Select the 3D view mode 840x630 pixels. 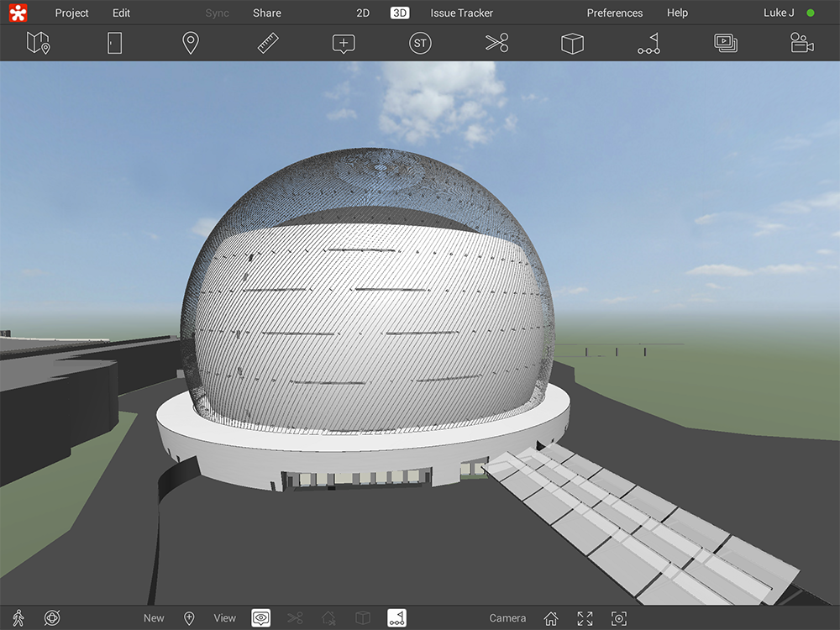[x=400, y=13]
